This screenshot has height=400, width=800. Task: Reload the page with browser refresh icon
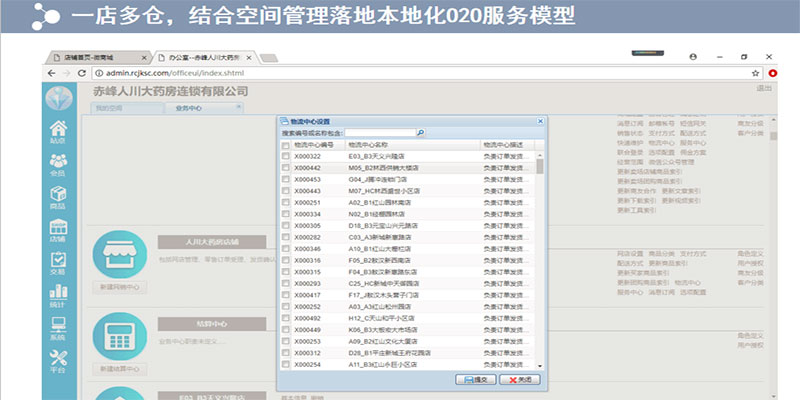(81, 73)
